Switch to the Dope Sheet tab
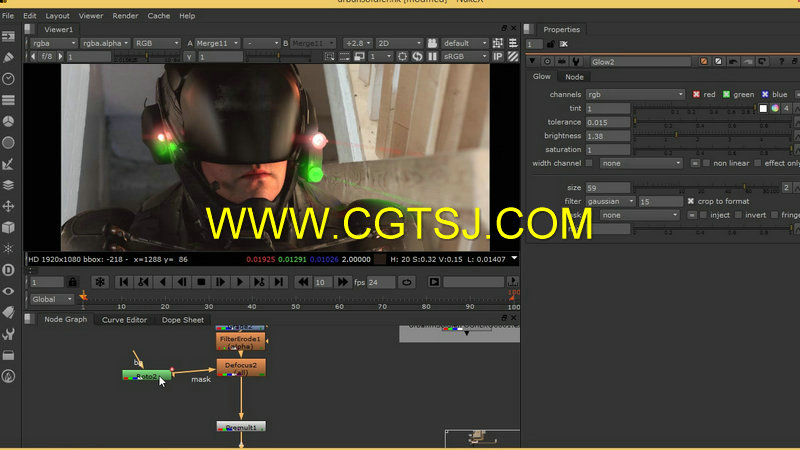Screen dimensions: 800x450 pos(183,319)
